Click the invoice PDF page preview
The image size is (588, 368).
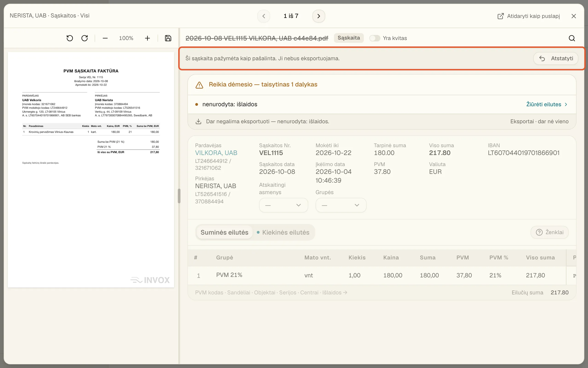(91, 170)
